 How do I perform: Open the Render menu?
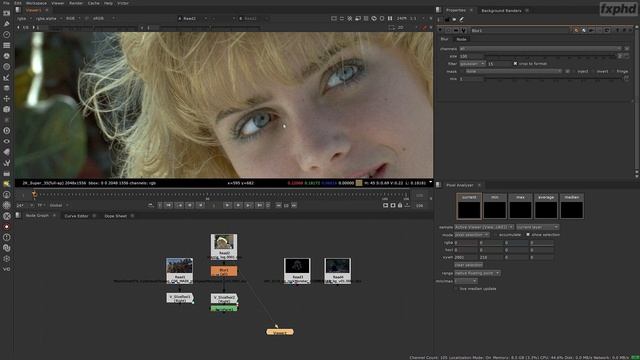pos(76,3)
